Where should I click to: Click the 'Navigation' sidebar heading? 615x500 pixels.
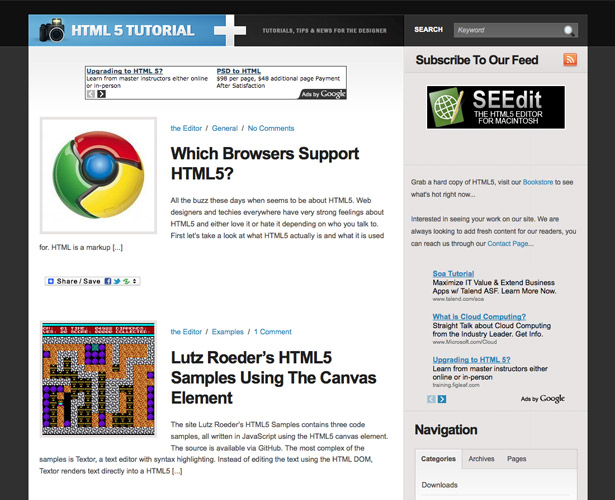446,430
